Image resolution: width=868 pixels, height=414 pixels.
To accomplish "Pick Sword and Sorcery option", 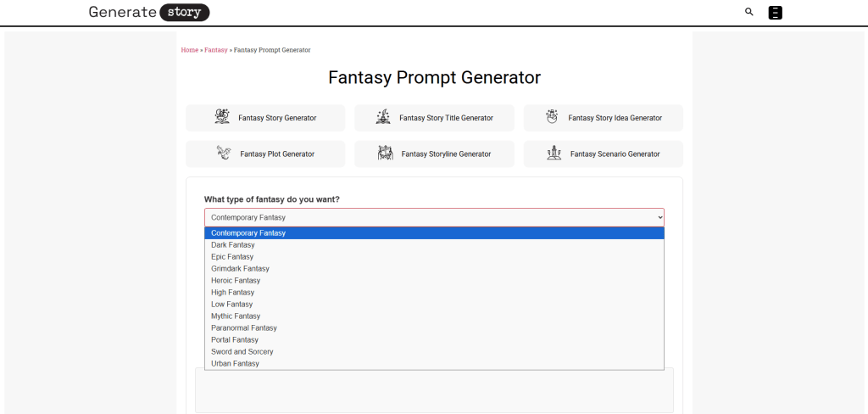I will pyautogui.click(x=435, y=352).
